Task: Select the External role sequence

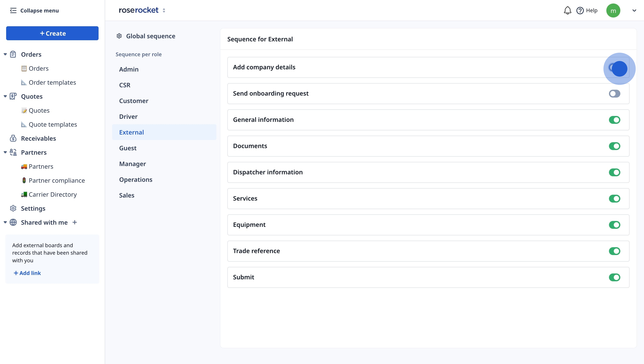Action: click(x=164, y=132)
